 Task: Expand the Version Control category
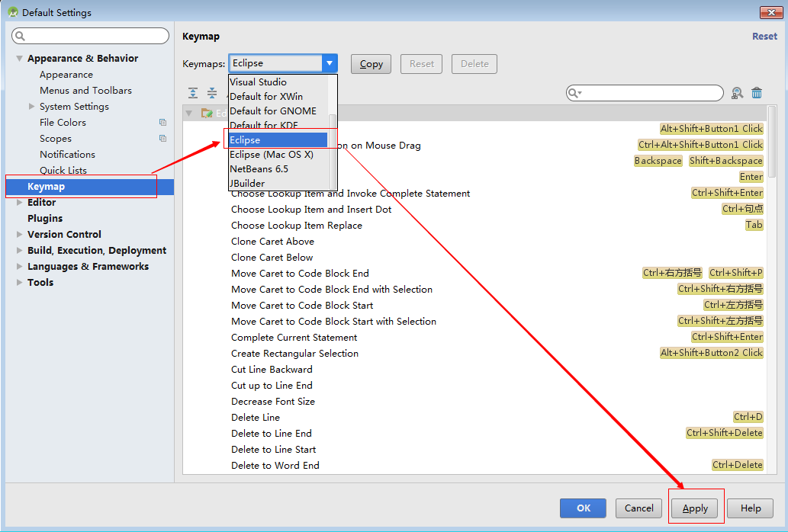point(20,235)
